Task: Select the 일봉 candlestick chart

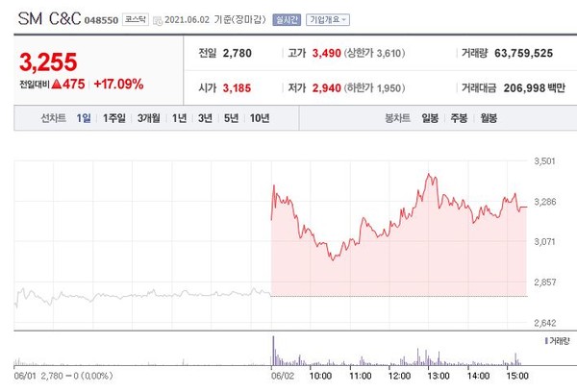Action: coord(429,118)
